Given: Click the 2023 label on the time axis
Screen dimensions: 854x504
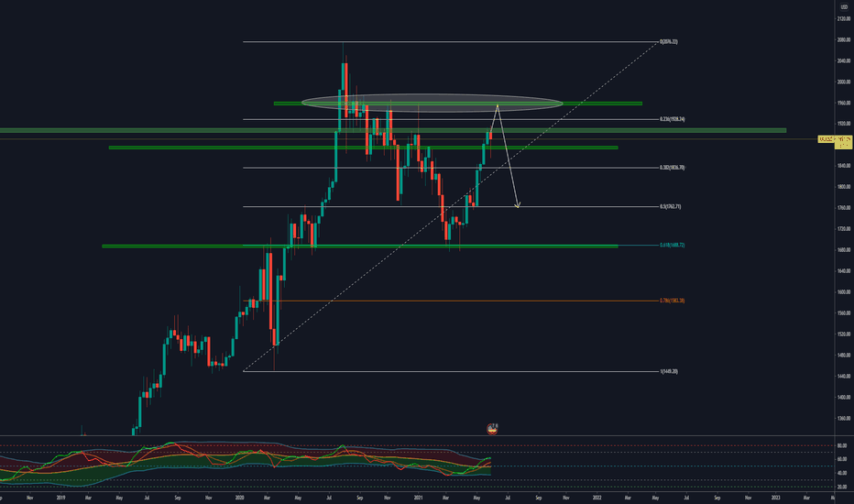Looking at the screenshot, I should (775, 498).
